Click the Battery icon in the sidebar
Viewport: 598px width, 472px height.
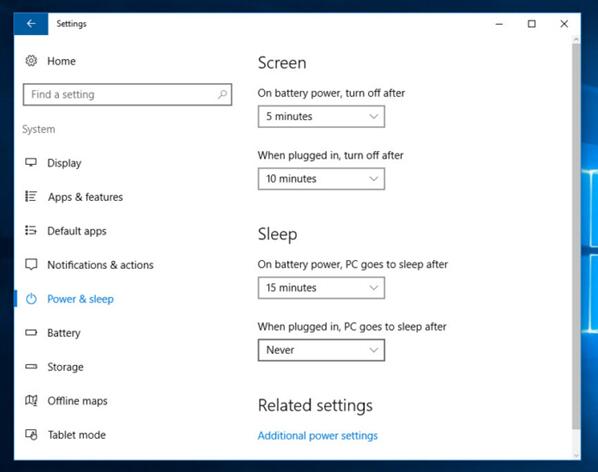[x=31, y=332]
